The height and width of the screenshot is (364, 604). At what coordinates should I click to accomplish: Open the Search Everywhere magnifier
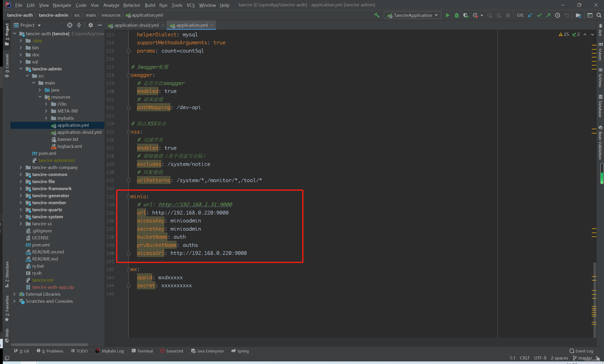599,15
